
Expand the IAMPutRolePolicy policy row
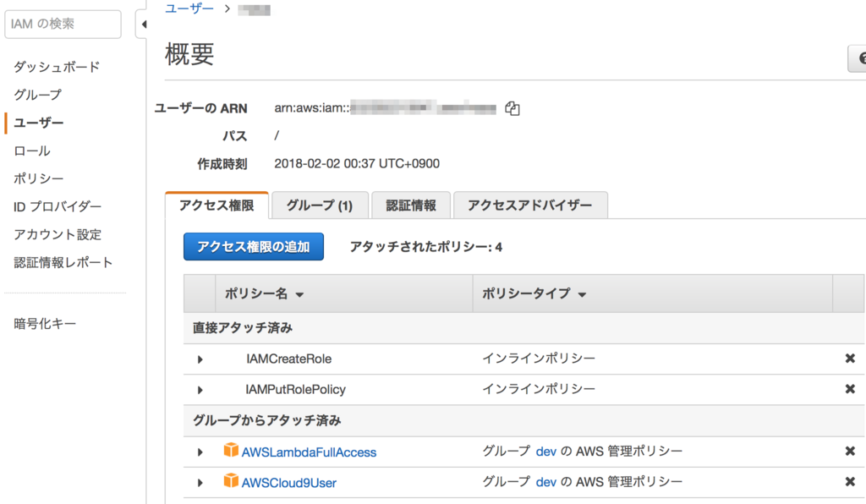(x=200, y=391)
